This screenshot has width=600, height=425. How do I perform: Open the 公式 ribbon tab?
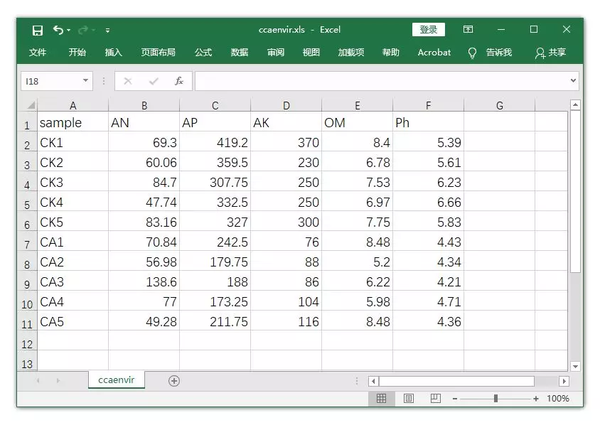[203, 52]
